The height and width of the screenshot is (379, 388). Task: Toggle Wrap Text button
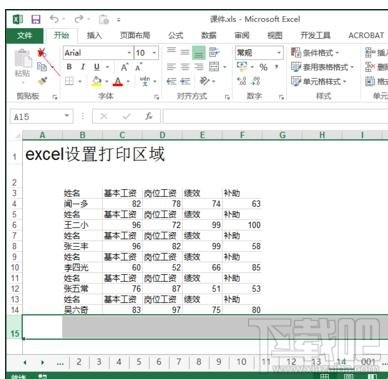pyautogui.click(x=214, y=52)
